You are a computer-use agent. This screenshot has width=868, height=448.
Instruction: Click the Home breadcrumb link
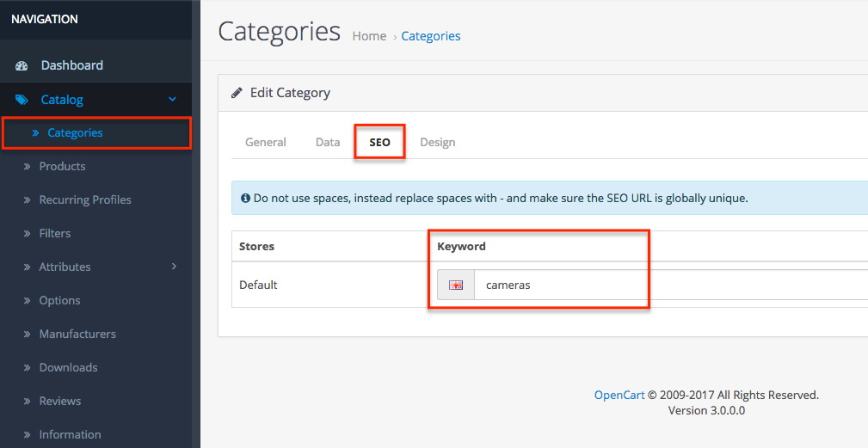point(369,36)
